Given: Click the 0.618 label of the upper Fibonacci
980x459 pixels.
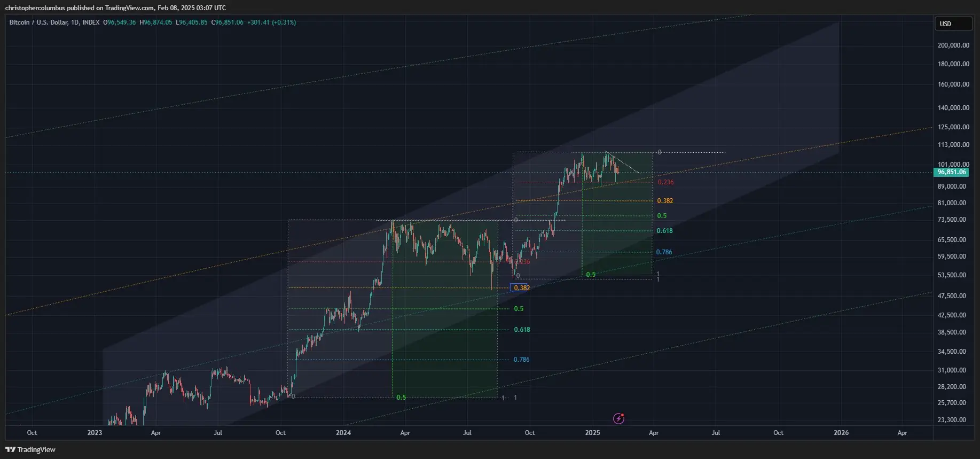Looking at the screenshot, I should tap(665, 231).
